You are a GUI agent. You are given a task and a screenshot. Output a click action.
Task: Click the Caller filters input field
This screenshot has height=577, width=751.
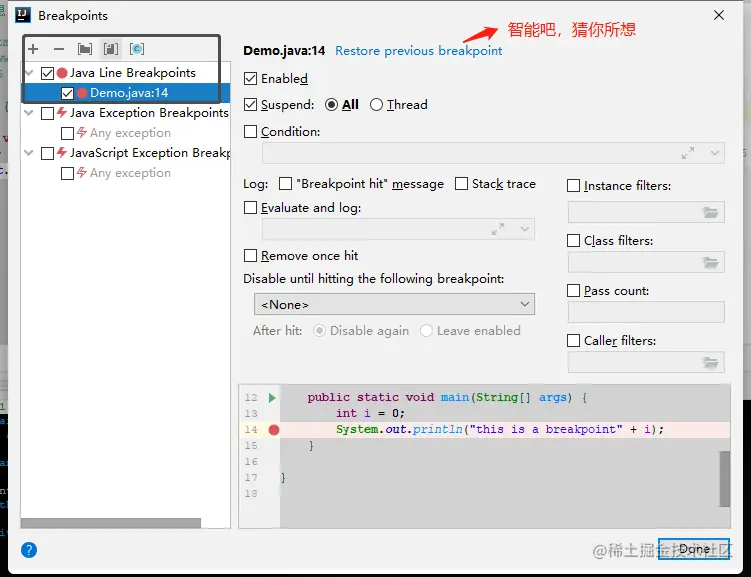pos(646,362)
